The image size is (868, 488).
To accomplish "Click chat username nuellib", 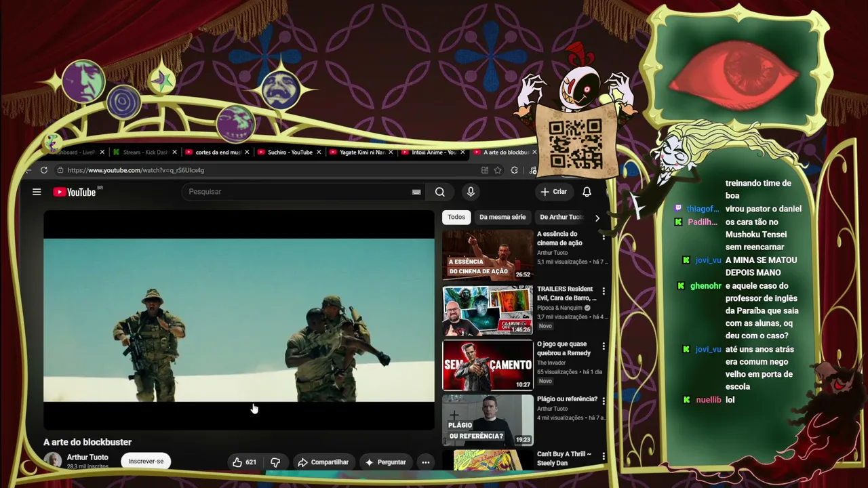I will [708, 400].
